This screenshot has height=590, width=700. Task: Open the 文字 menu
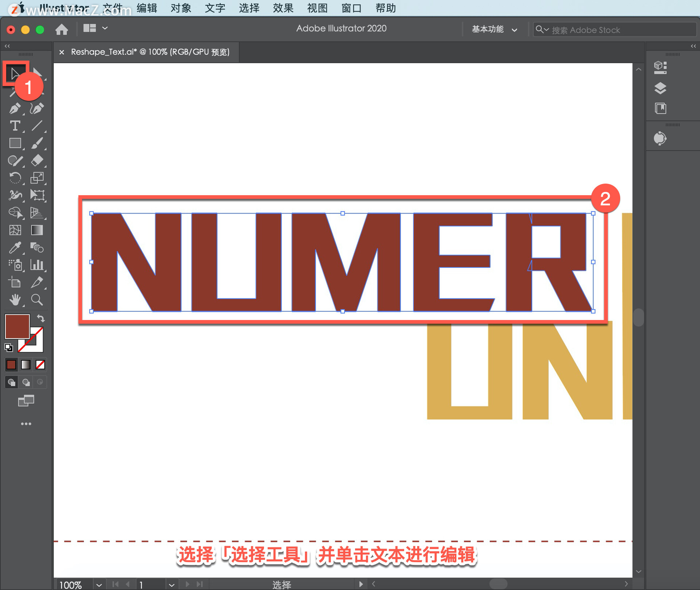pyautogui.click(x=215, y=8)
